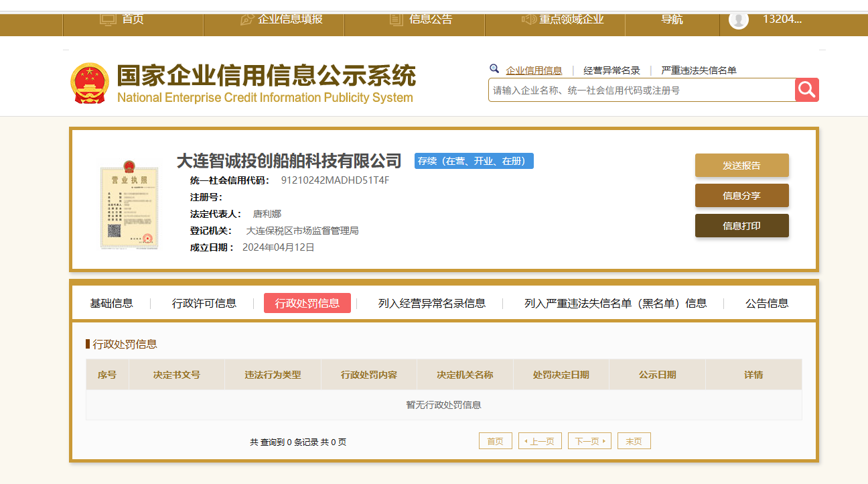Select 严重违法失信名单 search type
The height and width of the screenshot is (484, 868).
click(x=699, y=70)
